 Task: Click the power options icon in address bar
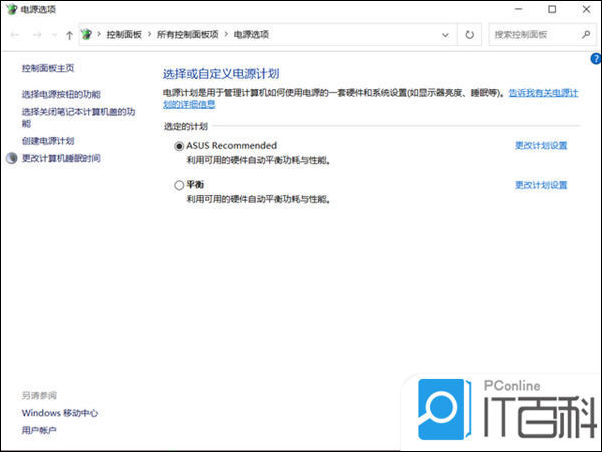87,35
